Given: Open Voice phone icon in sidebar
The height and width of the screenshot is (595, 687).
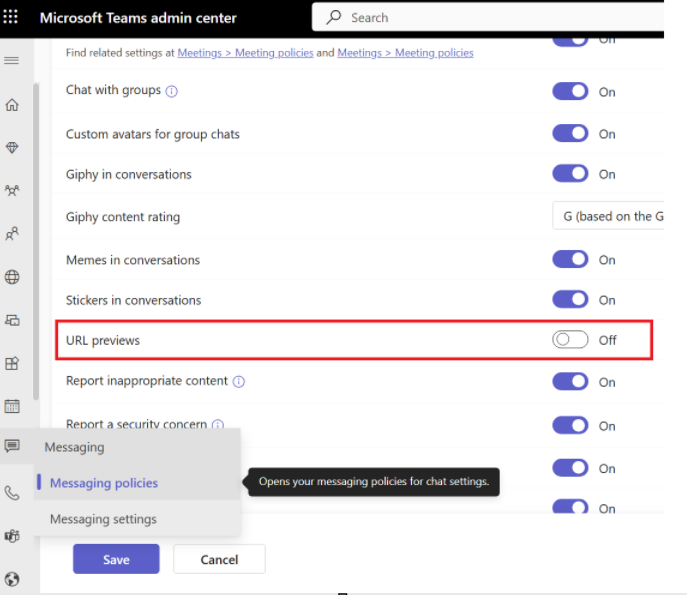Looking at the screenshot, I should 12,493.
